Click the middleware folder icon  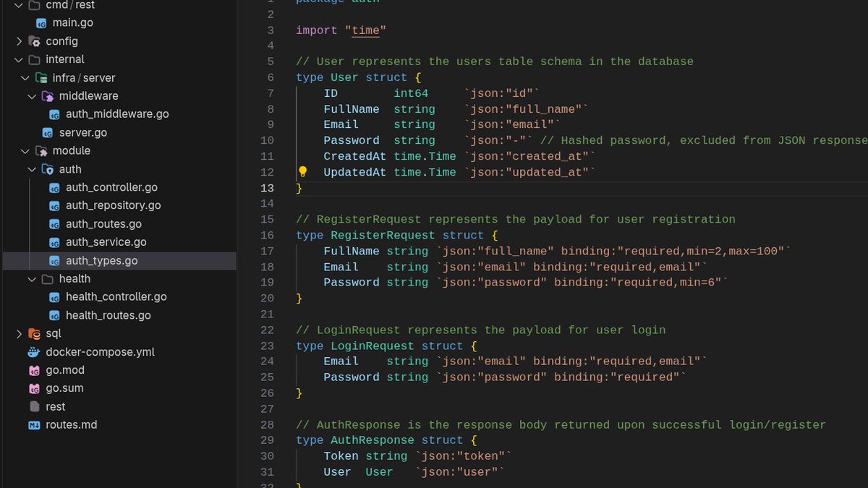click(x=48, y=96)
